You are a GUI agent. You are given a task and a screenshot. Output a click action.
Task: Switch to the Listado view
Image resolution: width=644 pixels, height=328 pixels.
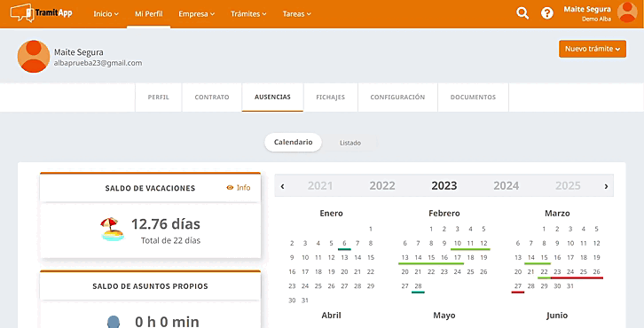tap(350, 143)
